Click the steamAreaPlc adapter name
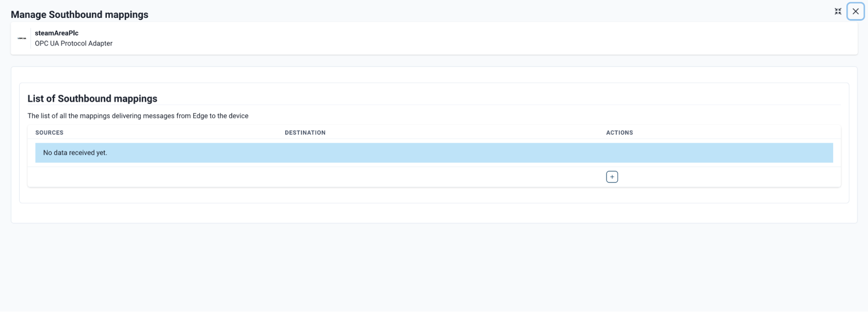The height and width of the screenshot is (312, 868). (56, 33)
